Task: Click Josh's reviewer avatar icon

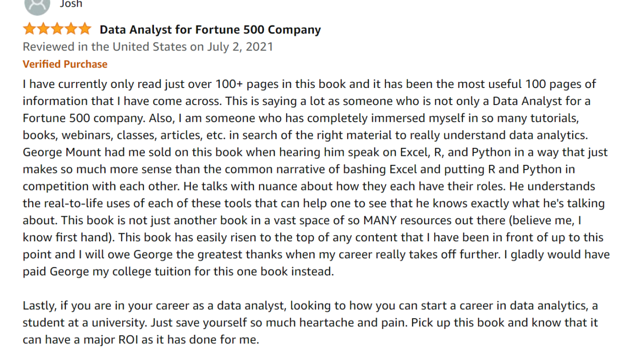Action: 37,5
